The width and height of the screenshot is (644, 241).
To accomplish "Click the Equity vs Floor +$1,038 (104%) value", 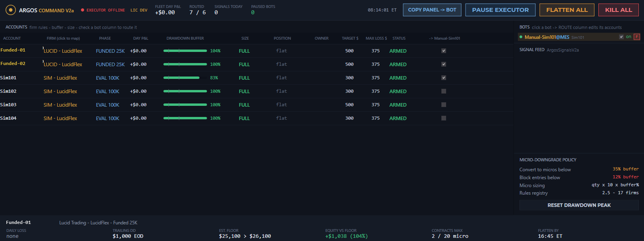I will pyautogui.click(x=347, y=236).
